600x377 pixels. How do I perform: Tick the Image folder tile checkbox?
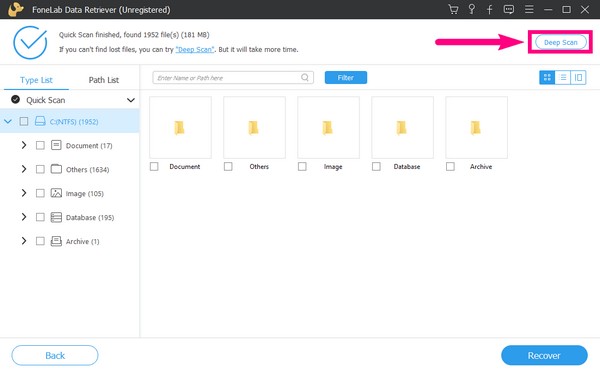[x=302, y=166]
